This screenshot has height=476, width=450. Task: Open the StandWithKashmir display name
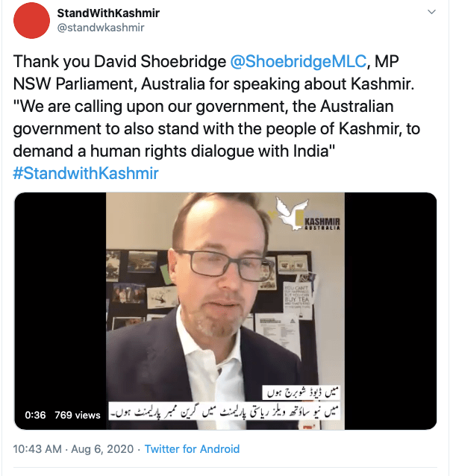[108, 13]
